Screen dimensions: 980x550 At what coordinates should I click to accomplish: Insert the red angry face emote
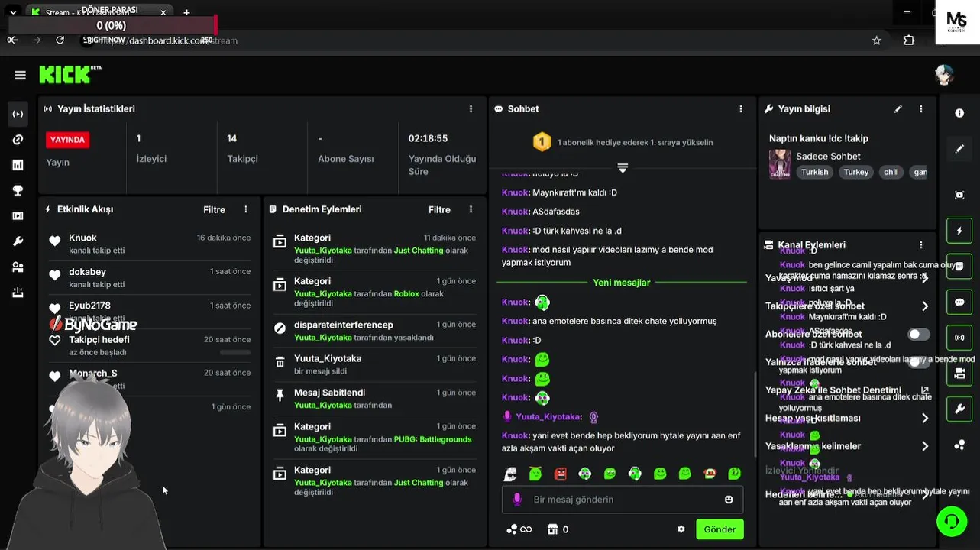(561, 474)
